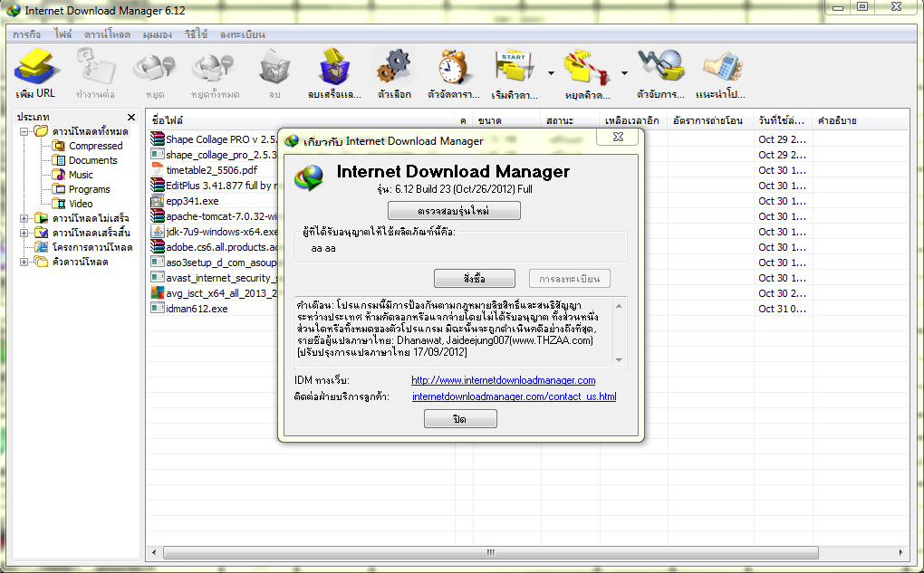Screen dimensions: 924x573
Task: Open the Registration menu (ลงทะเบียน)
Action: pos(242,34)
